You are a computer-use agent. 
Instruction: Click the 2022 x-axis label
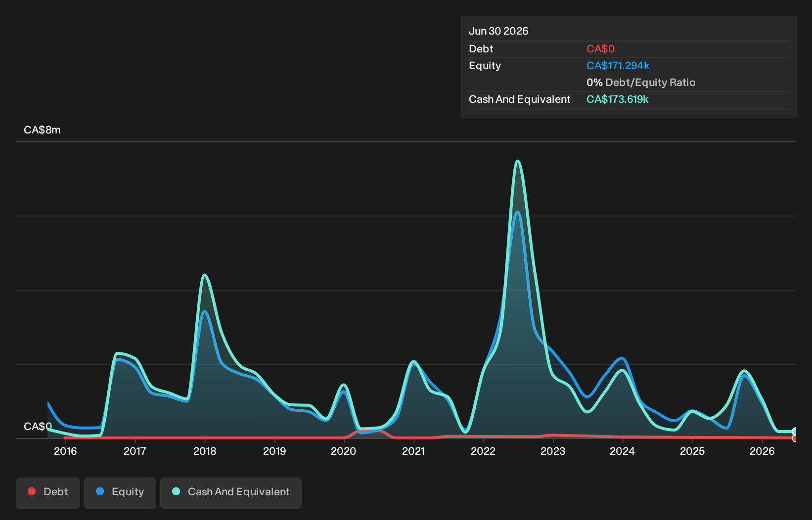tap(483, 451)
